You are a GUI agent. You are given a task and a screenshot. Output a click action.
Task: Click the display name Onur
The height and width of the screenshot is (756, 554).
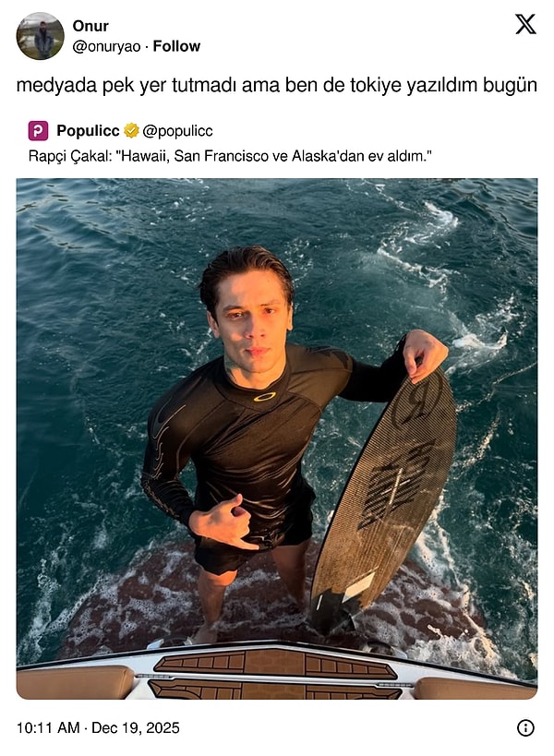pyautogui.click(x=90, y=26)
